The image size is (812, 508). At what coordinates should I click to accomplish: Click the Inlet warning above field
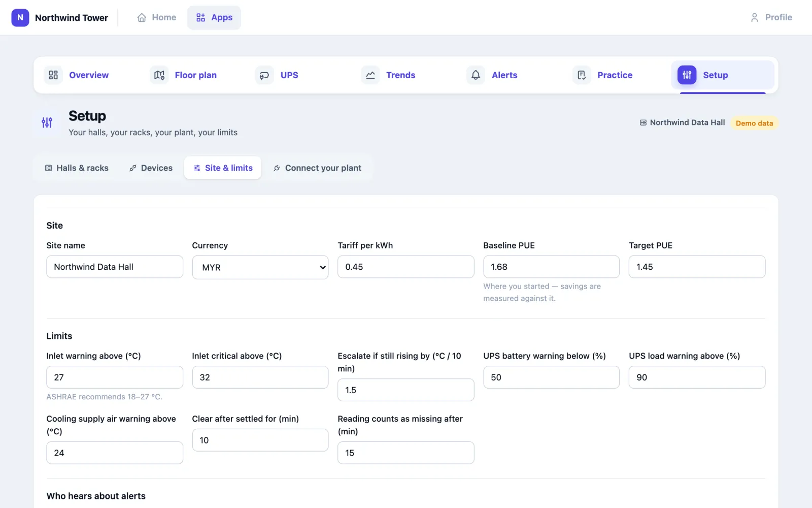click(115, 377)
